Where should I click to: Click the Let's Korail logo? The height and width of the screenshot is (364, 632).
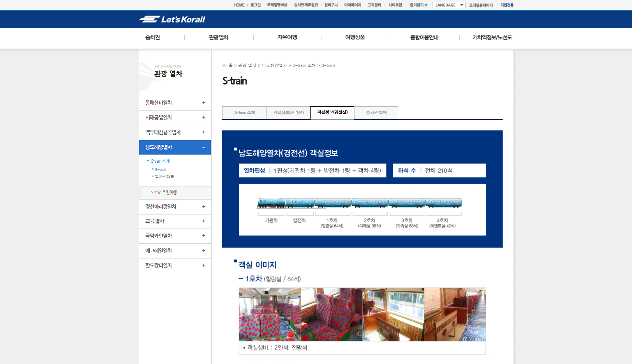172,19
